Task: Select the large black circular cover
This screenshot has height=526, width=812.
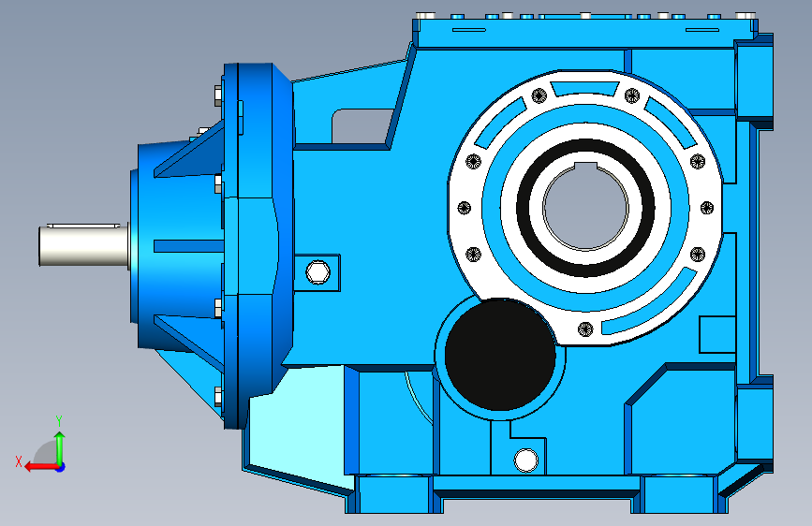Action: 500,355
